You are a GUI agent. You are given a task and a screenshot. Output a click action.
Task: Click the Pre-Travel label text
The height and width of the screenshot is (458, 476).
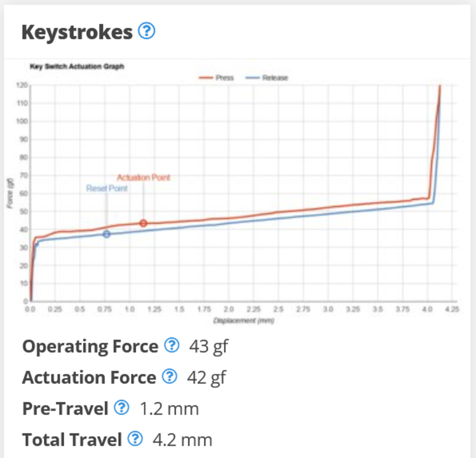click(65, 409)
